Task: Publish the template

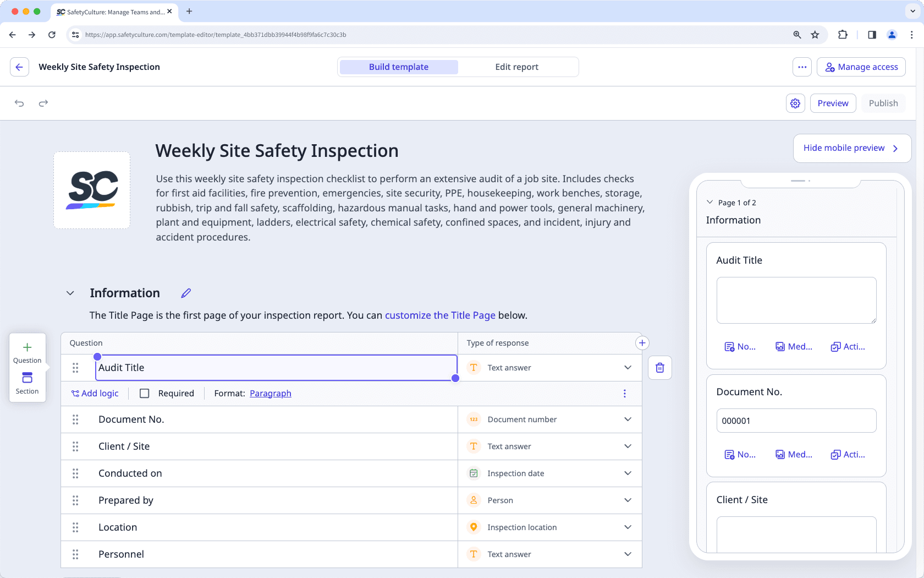Action: coord(883,103)
